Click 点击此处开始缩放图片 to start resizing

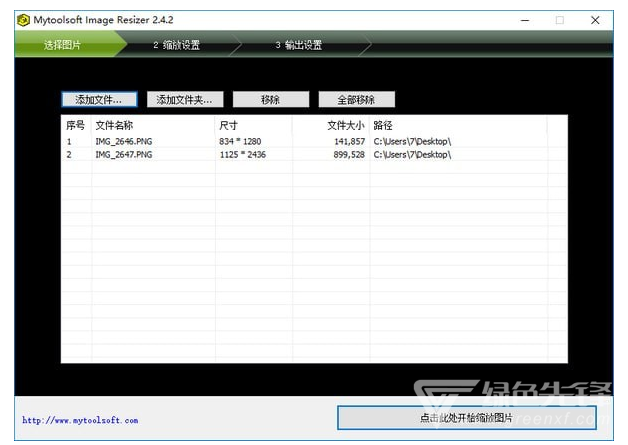[467, 418]
